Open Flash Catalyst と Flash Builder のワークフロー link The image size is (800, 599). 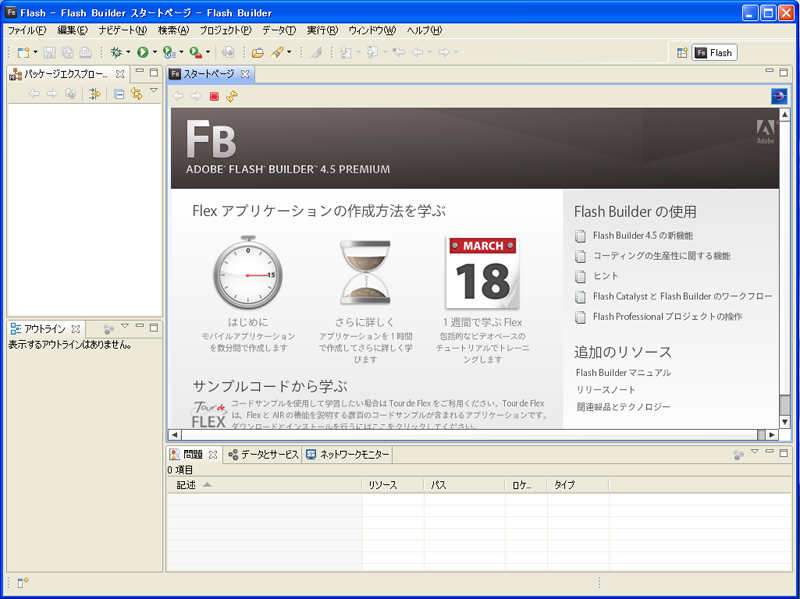tap(683, 296)
